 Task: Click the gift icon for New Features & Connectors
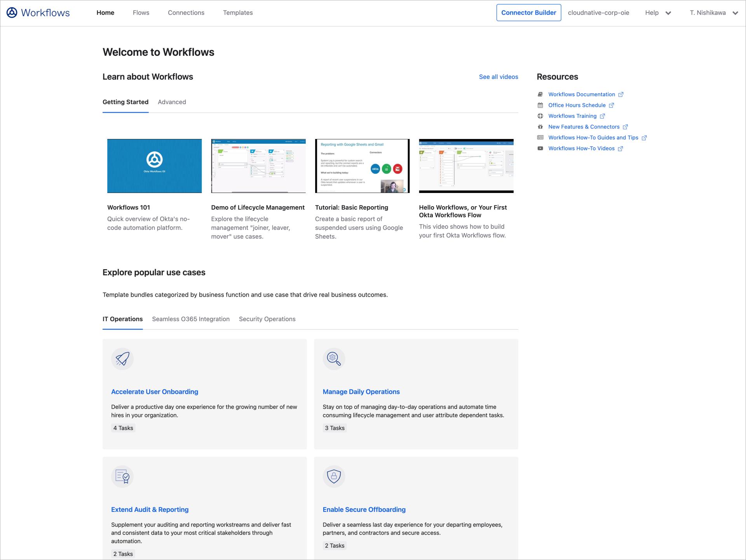point(540,127)
